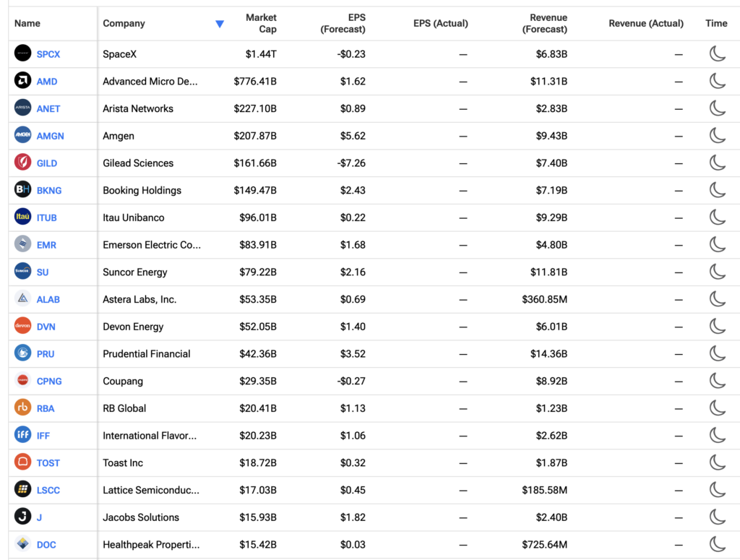Select the Name column header
This screenshot has width=740, height=560.
(27, 23)
